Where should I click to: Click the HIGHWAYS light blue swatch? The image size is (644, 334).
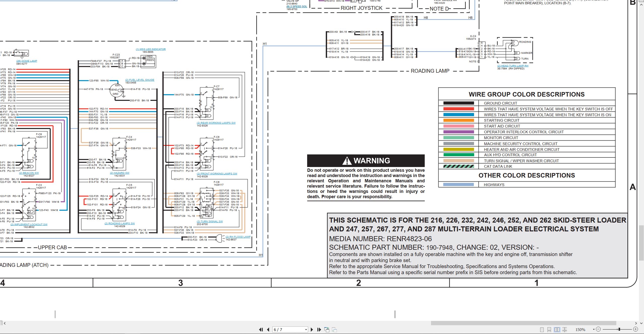click(458, 185)
